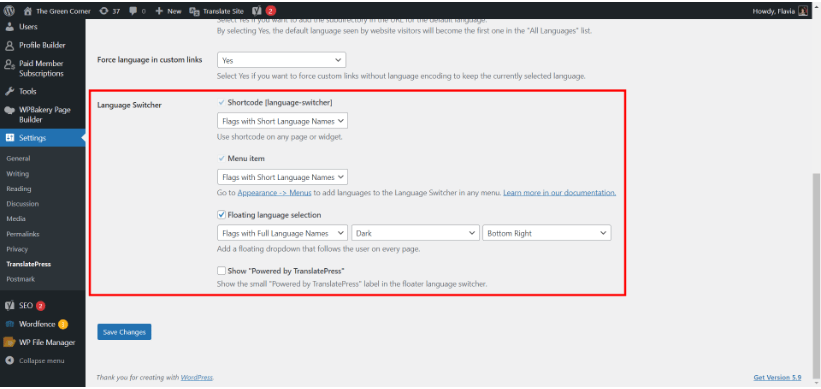
Task: Click the WP File Manager folder icon
Action: 9,342
